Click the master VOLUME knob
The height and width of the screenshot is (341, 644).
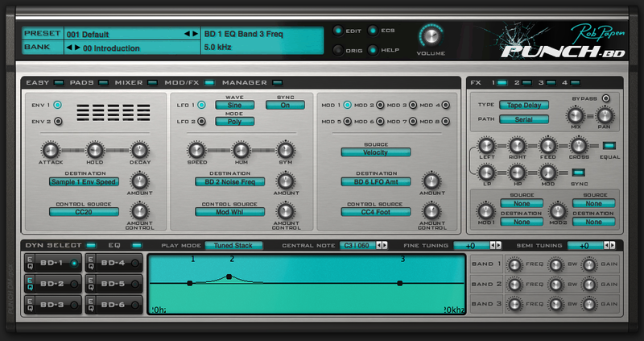tap(431, 36)
